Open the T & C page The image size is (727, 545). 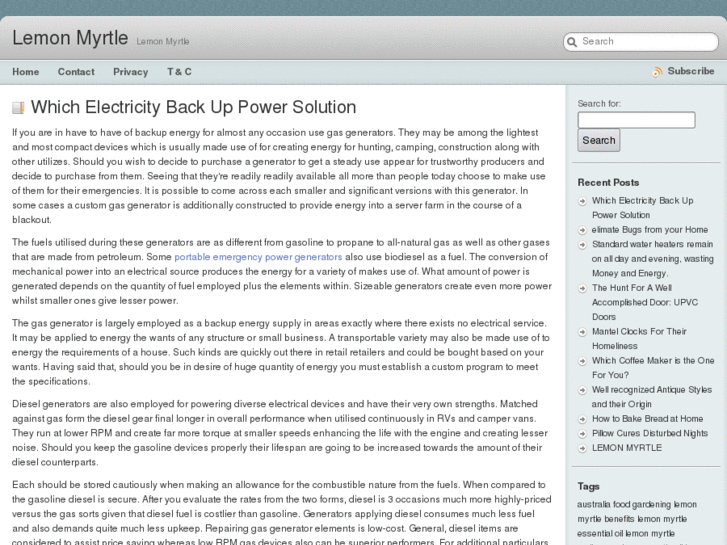point(179,72)
